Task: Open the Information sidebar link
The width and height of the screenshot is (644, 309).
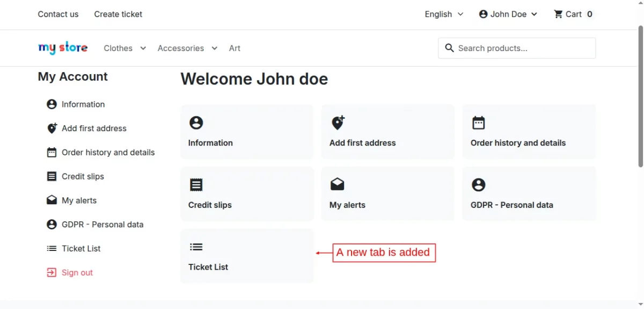Action: point(83,104)
